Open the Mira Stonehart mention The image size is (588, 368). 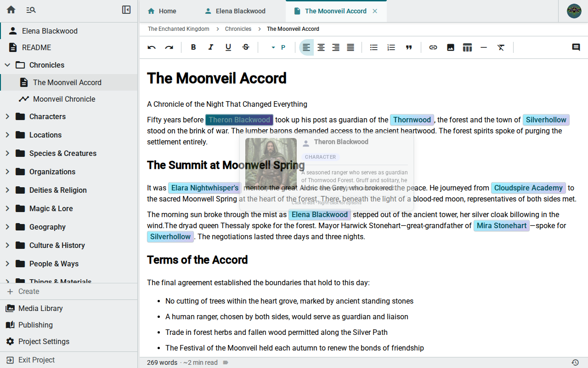[x=502, y=225]
